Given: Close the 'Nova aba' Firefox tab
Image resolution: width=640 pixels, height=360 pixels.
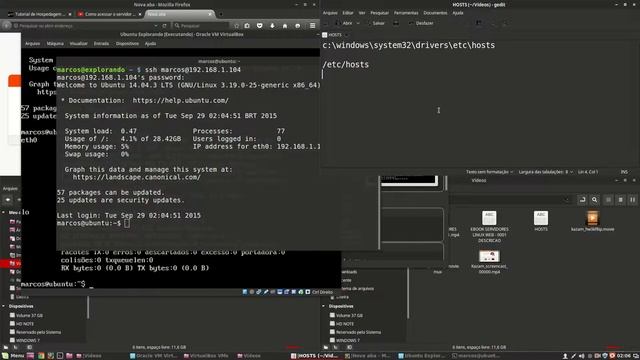Looking at the screenshot, I should (210, 14).
